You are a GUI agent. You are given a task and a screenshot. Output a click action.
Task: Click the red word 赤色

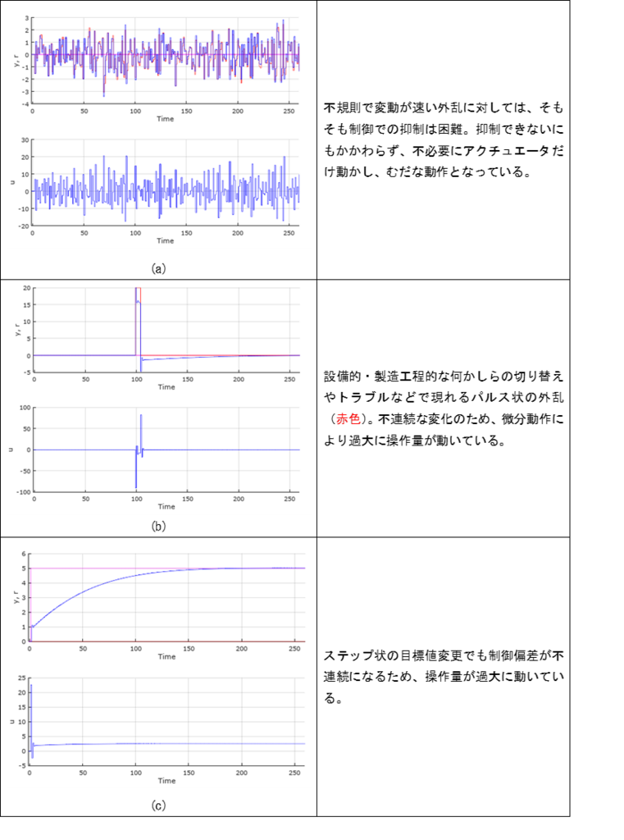348,419
